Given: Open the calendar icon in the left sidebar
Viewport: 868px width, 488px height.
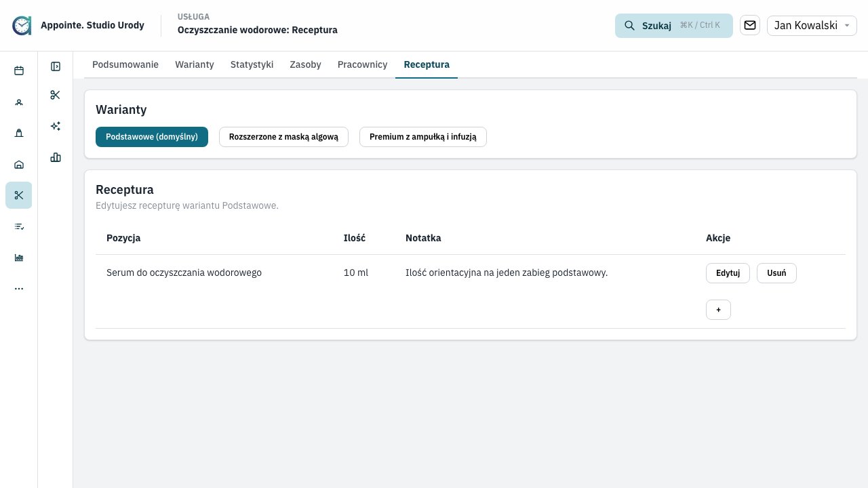Looking at the screenshot, I should click(x=19, y=70).
